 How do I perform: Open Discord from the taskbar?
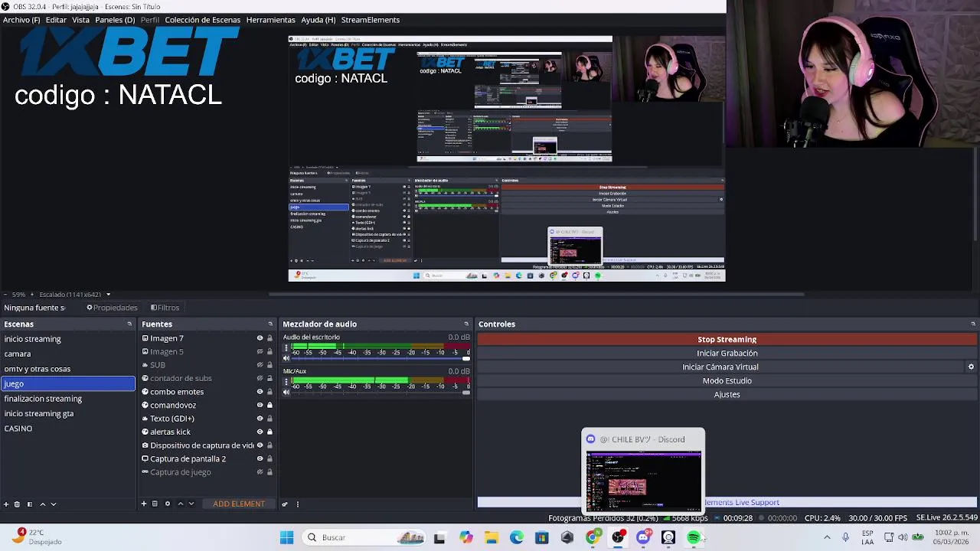tap(643, 537)
